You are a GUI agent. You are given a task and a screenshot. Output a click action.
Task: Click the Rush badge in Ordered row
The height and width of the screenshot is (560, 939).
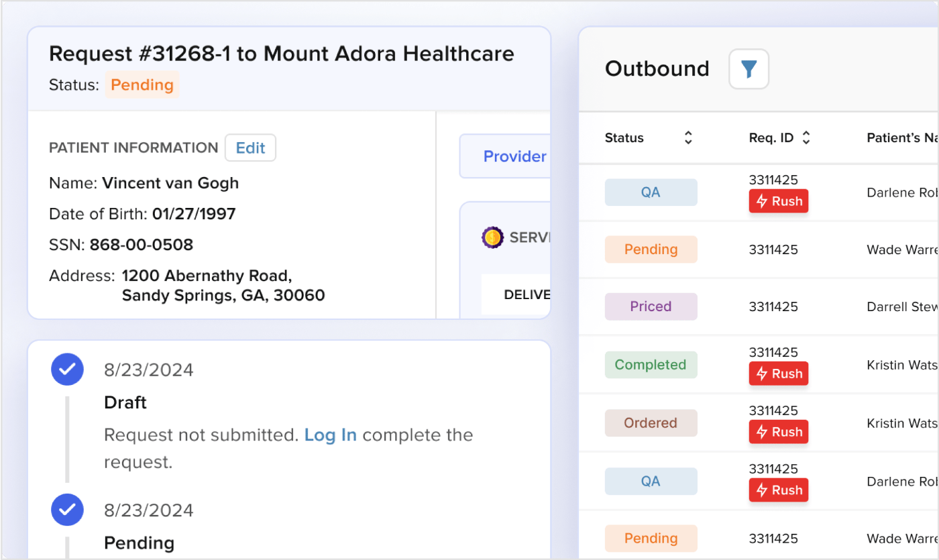click(778, 432)
